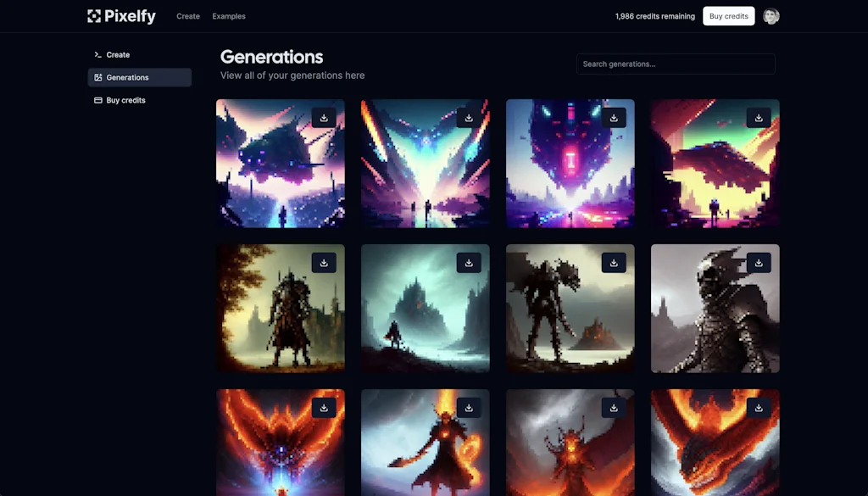Download the giant mech silhouette image
The width and height of the screenshot is (868, 496).
click(613, 263)
